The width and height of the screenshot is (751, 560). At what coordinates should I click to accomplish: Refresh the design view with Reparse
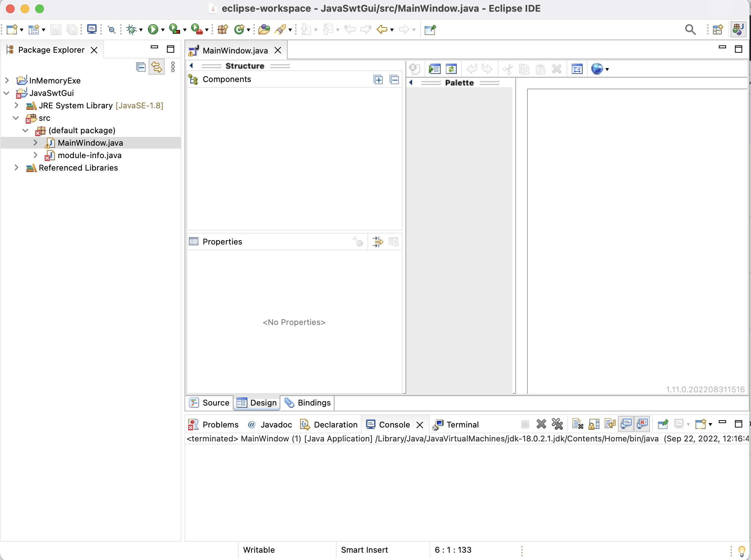(x=451, y=69)
